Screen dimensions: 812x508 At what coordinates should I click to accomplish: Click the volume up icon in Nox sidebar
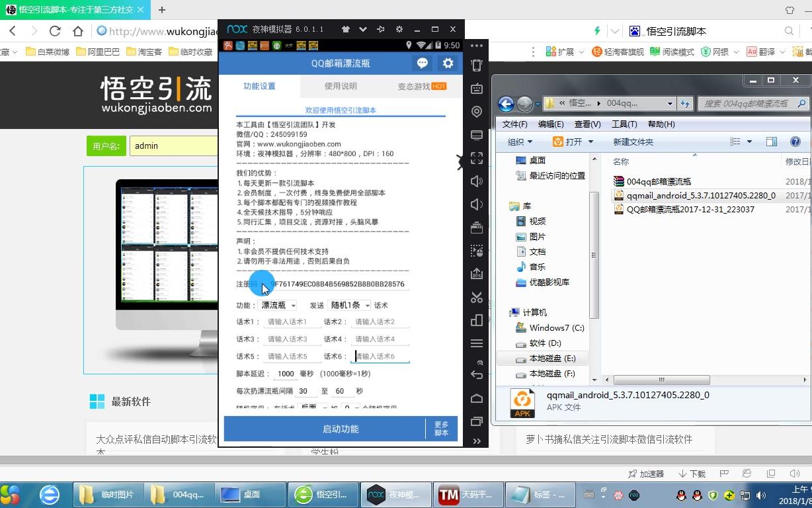477,181
